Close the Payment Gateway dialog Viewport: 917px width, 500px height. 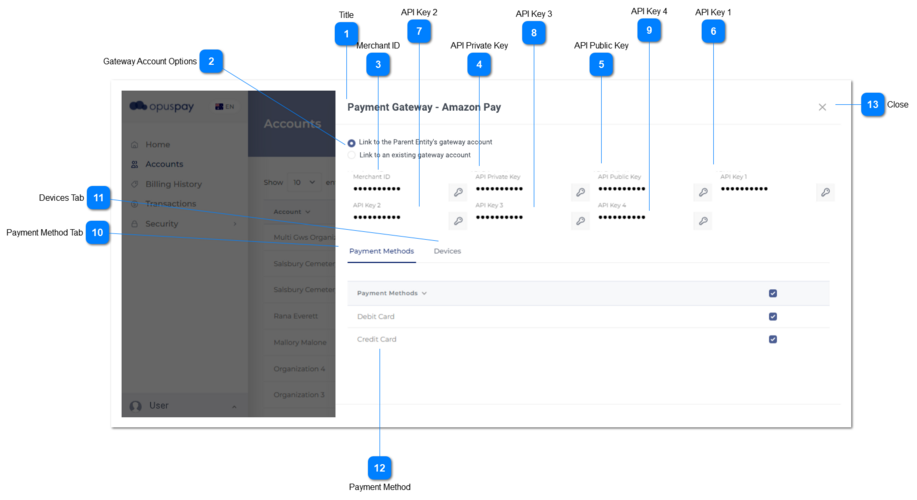[822, 107]
